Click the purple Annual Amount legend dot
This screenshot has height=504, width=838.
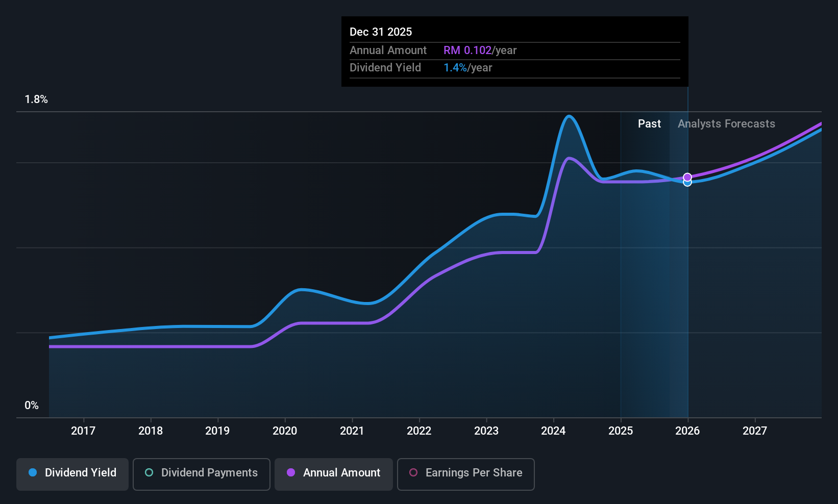pos(291,472)
